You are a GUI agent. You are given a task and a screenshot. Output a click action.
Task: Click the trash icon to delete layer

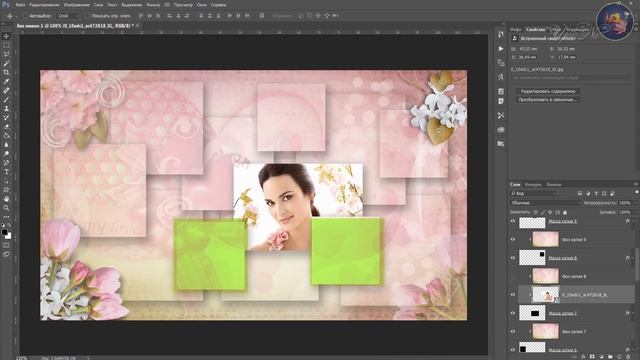point(629,357)
